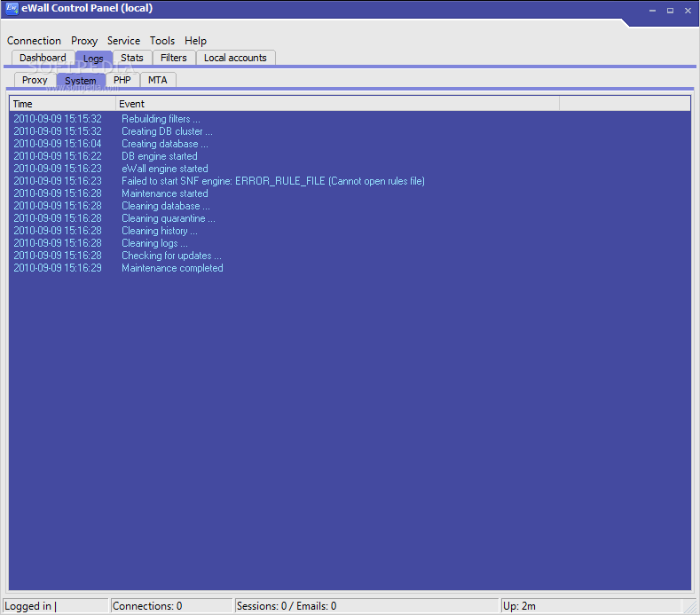The height and width of the screenshot is (615, 700).
Task: Click the Event column header
Action: (x=337, y=104)
